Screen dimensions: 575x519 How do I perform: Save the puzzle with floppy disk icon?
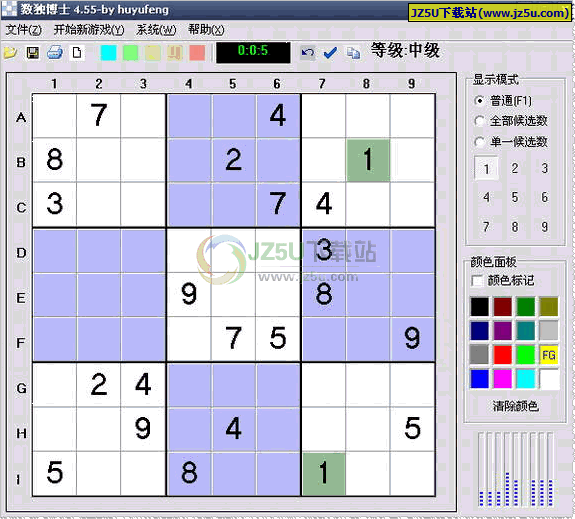click(x=33, y=53)
